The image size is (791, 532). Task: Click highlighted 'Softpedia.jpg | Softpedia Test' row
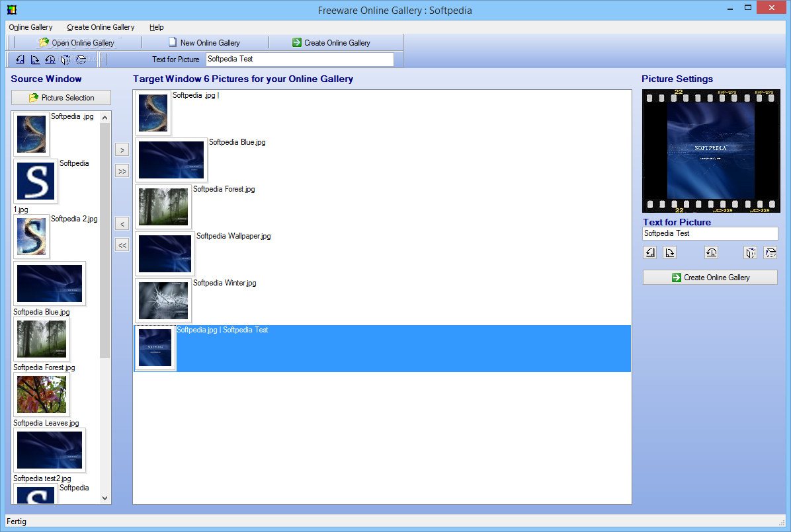click(x=382, y=348)
